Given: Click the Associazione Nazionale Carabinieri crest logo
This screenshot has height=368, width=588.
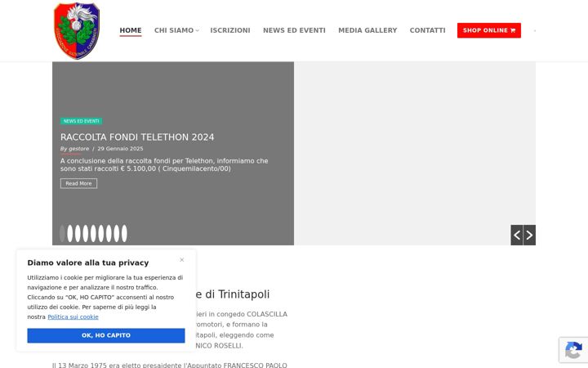Looking at the screenshot, I should pos(77,31).
